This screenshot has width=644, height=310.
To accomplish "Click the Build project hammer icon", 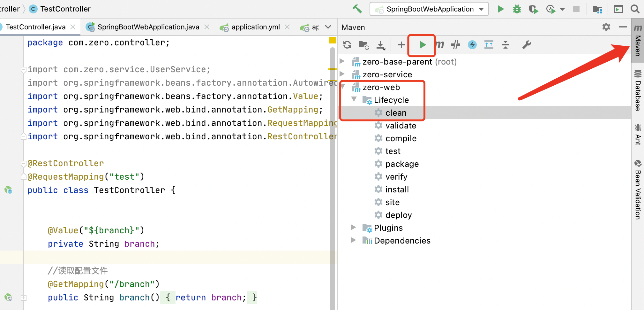I will coord(357,9).
